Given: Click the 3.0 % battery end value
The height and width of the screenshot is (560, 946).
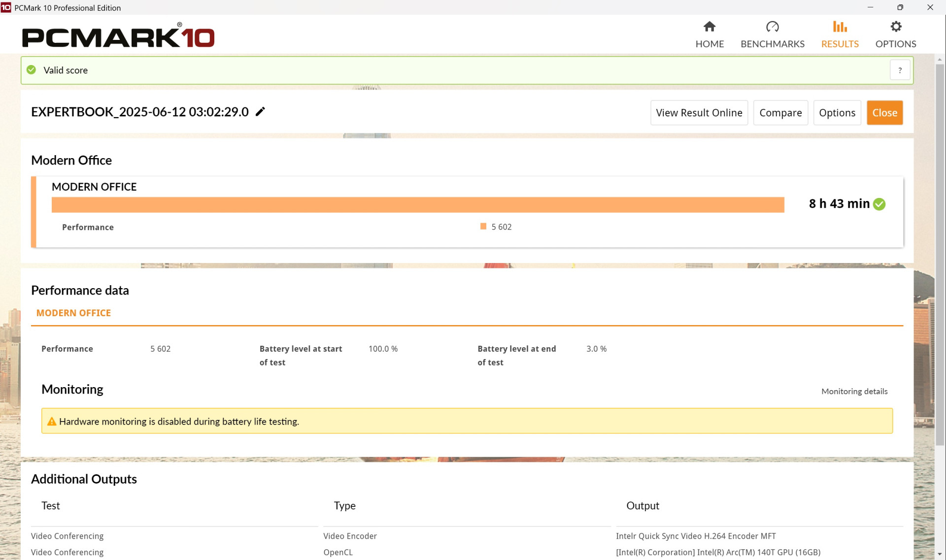Looking at the screenshot, I should pos(596,349).
